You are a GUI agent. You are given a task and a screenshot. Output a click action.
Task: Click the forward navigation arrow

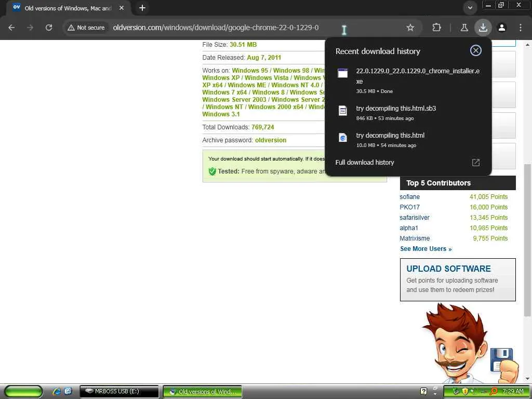coord(30,28)
